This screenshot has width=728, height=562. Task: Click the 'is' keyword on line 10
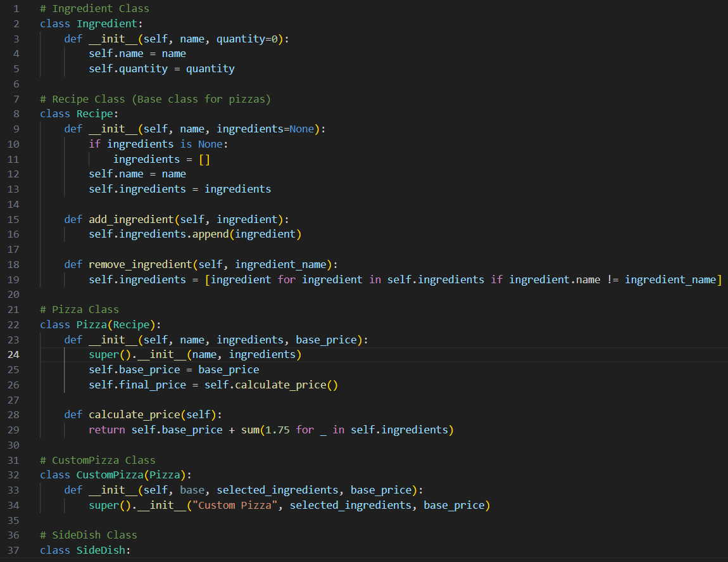[186, 144]
